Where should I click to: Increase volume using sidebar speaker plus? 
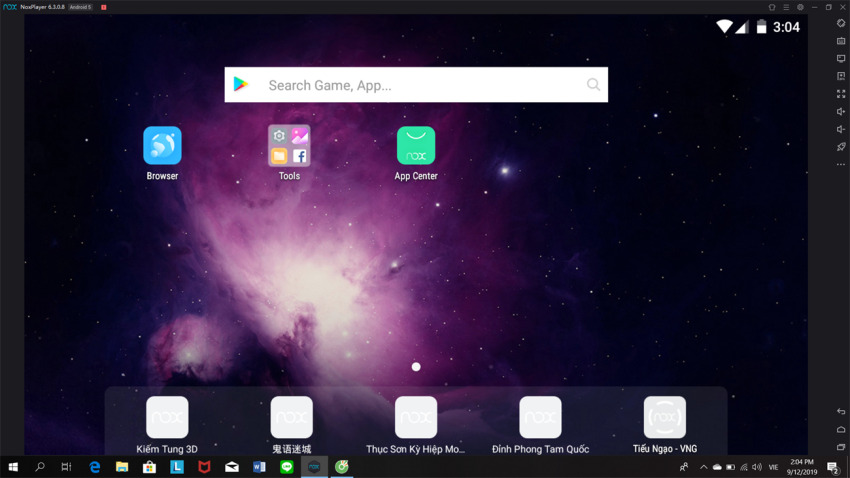click(841, 112)
